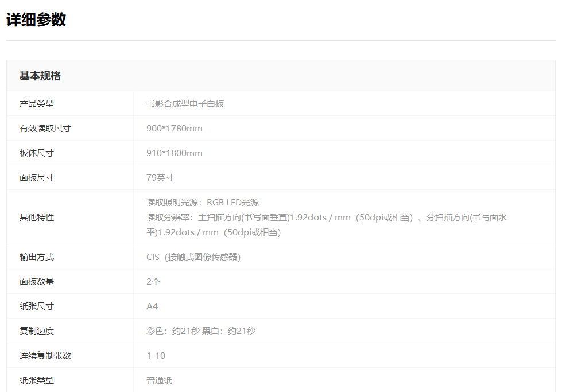
Task: Select the CIS（接触式图像传感器）value
Action: pos(193,257)
